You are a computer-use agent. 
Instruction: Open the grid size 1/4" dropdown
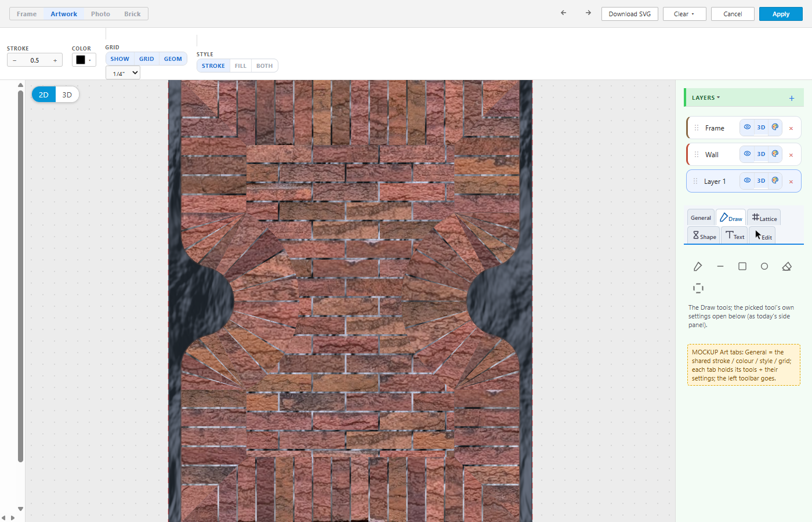(123, 73)
